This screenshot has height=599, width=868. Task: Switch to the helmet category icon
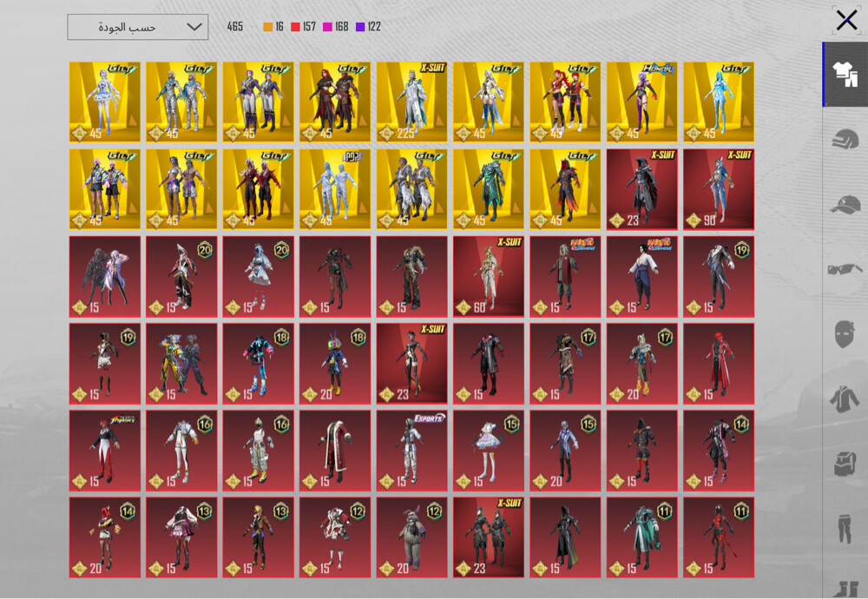pyautogui.click(x=845, y=138)
